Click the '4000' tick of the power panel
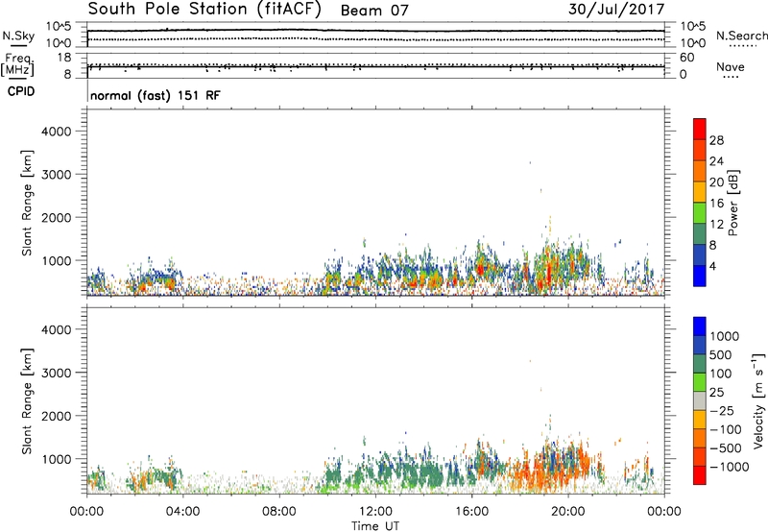 tap(57, 132)
